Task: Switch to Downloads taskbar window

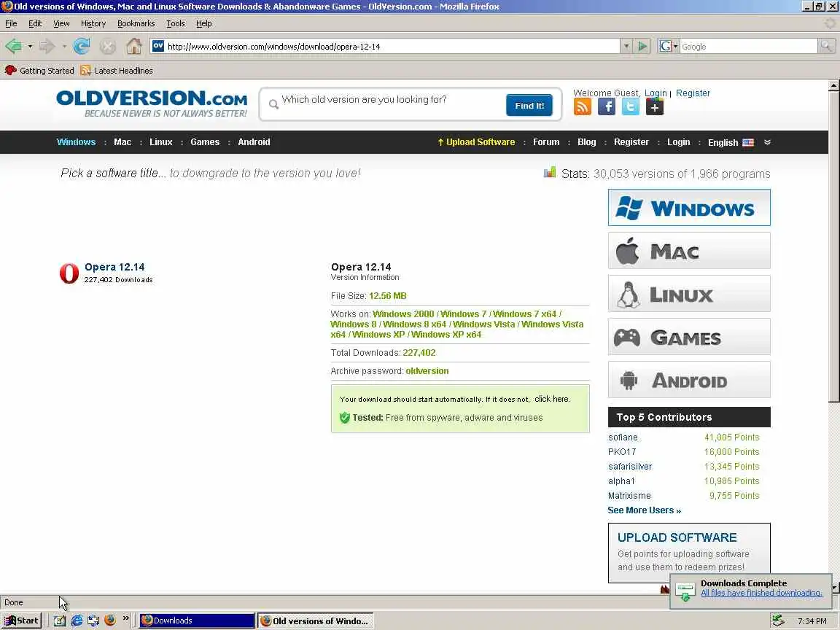Action: (x=197, y=621)
